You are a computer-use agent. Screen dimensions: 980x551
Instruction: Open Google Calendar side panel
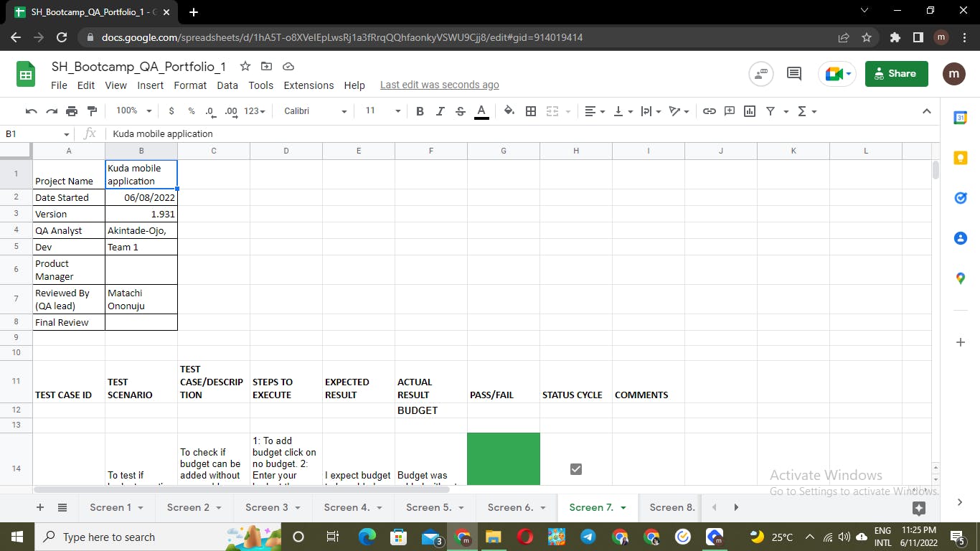(961, 118)
